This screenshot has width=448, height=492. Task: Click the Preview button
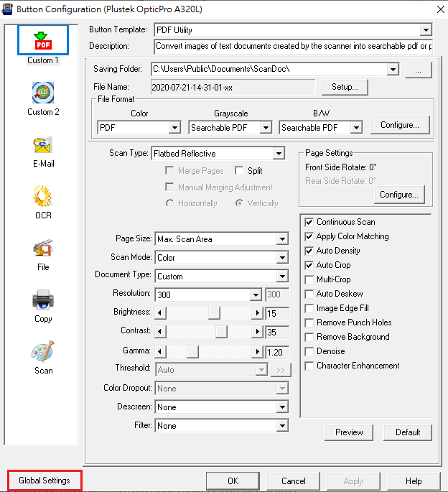point(349,432)
